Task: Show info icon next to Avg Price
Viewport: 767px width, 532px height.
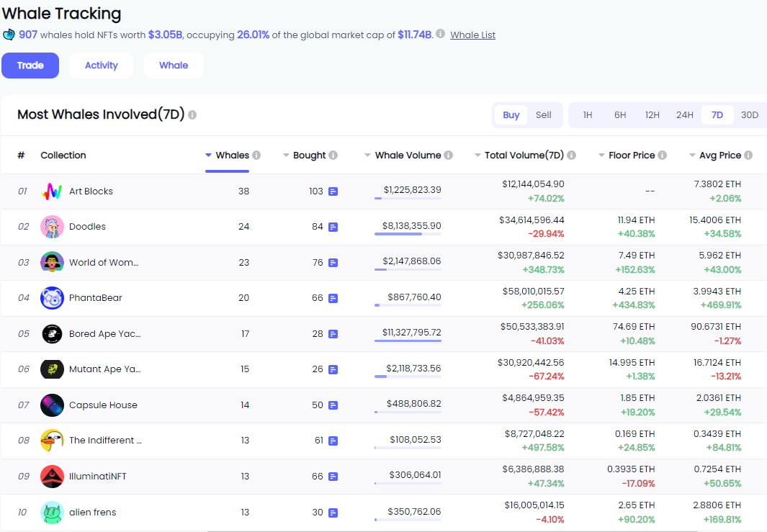Action: [748, 155]
